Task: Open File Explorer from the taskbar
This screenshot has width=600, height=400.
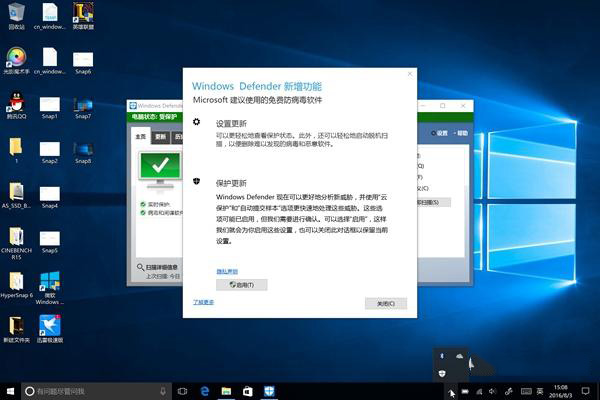Action: (226, 391)
